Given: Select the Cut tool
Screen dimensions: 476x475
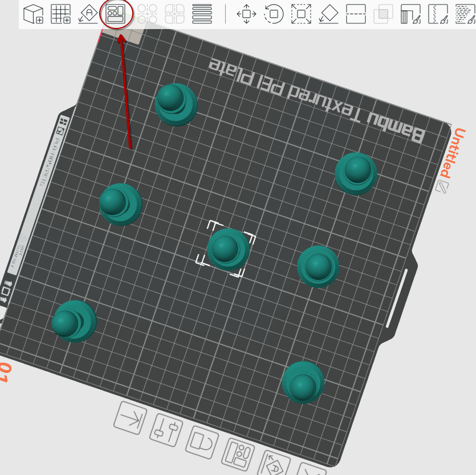Looking at the screenshot, I should 356,14.
